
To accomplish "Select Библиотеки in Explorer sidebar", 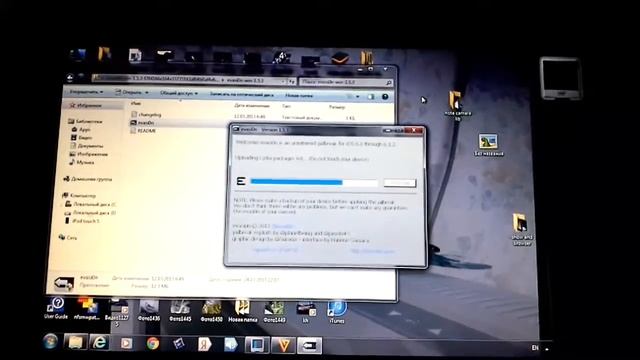I will (85, 121).
